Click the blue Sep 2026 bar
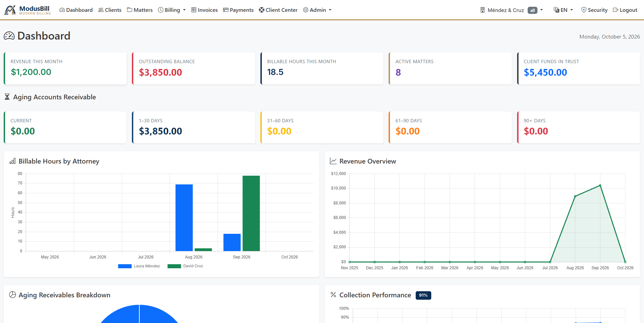 coord(232,242)
